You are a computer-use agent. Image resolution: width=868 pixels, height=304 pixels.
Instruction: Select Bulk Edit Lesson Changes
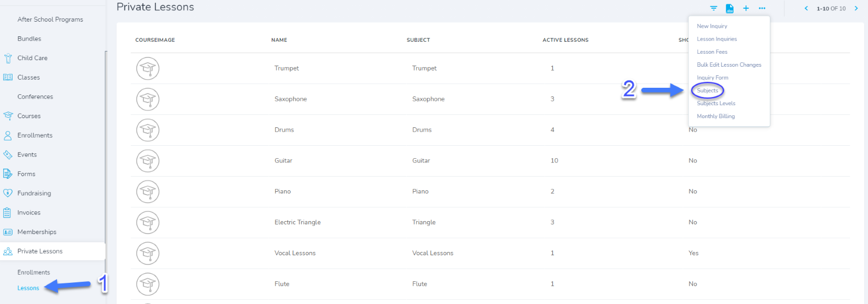point(729,65)
